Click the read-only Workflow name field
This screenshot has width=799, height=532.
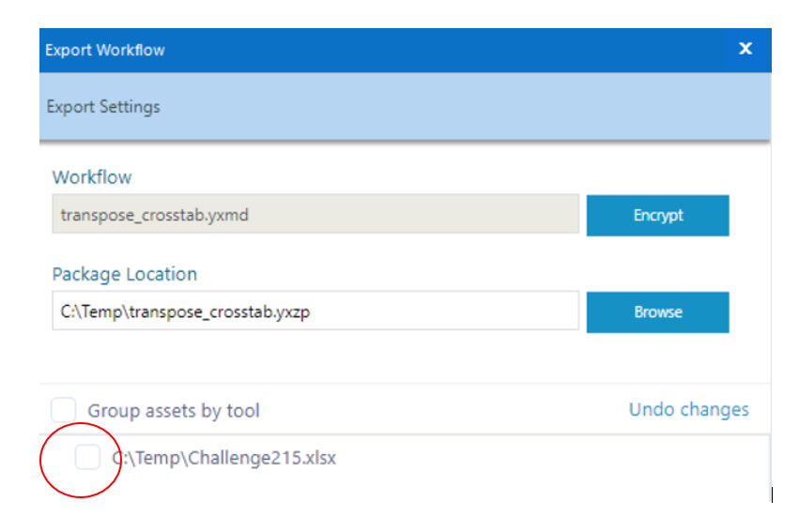[x=315, y=215]
